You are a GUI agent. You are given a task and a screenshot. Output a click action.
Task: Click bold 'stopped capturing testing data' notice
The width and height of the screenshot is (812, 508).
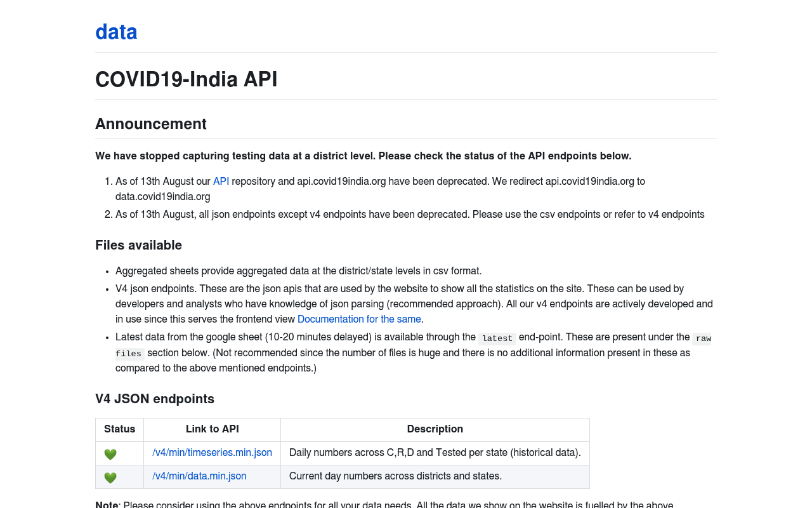(363, 156)
